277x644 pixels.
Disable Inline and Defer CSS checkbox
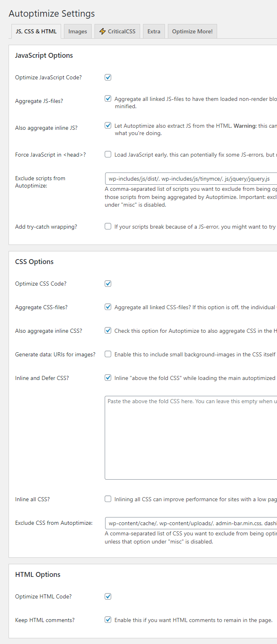pyautogui.click(x=108, y=378)
